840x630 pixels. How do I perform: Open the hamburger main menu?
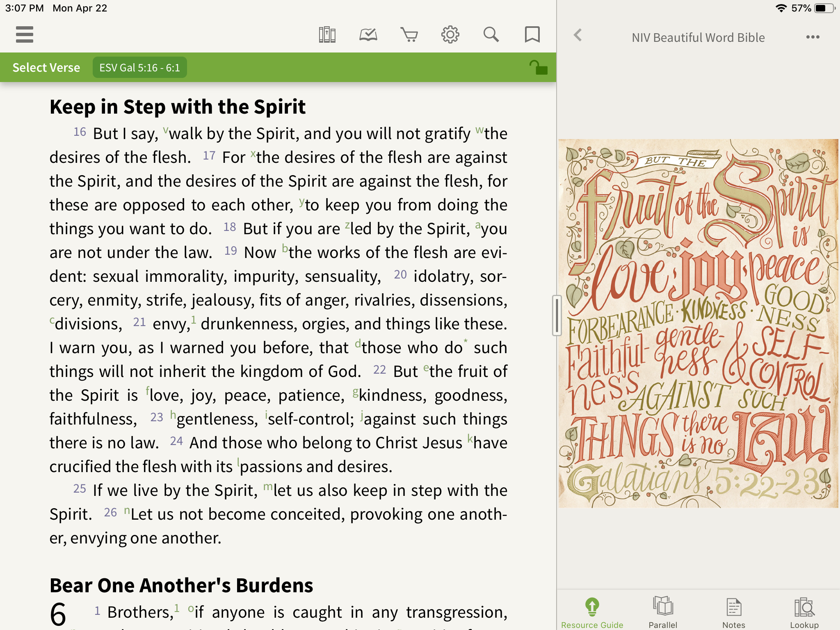[25, 34]
